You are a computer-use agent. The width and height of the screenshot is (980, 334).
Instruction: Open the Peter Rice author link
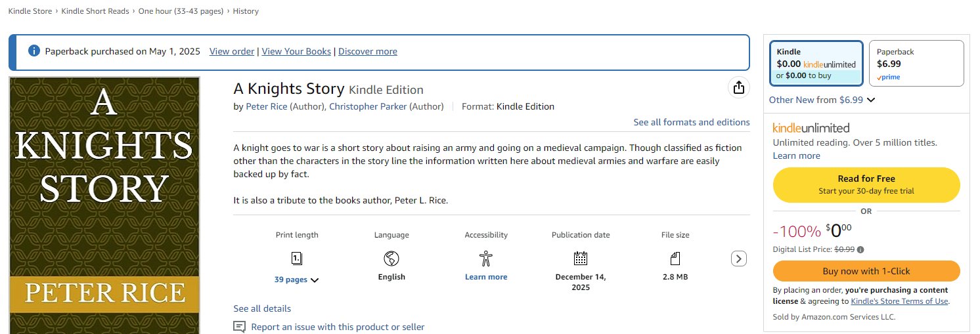[x=266, y=106]
